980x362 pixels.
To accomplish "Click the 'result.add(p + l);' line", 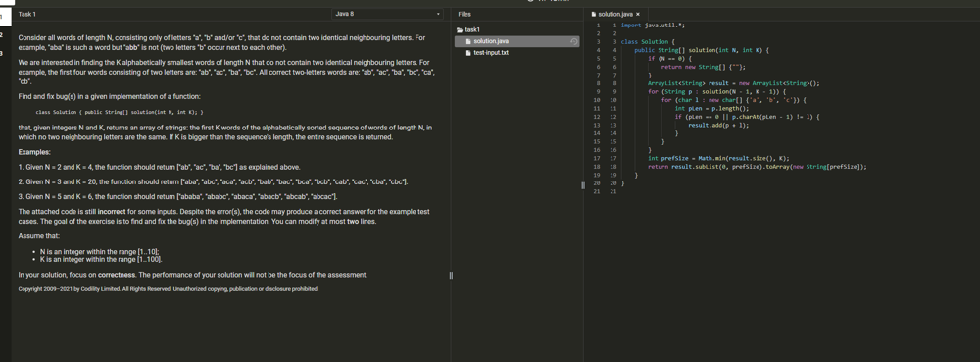I will coord(718,125).
